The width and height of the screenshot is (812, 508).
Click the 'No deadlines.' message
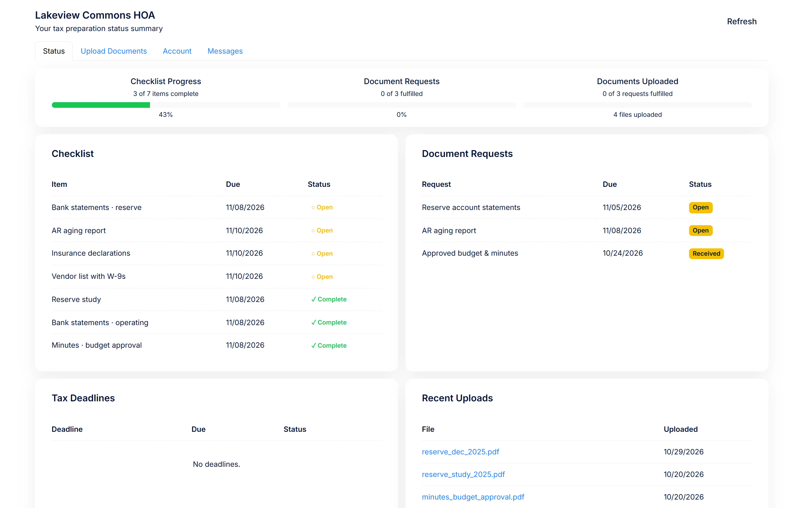click(x=217, y=464)
